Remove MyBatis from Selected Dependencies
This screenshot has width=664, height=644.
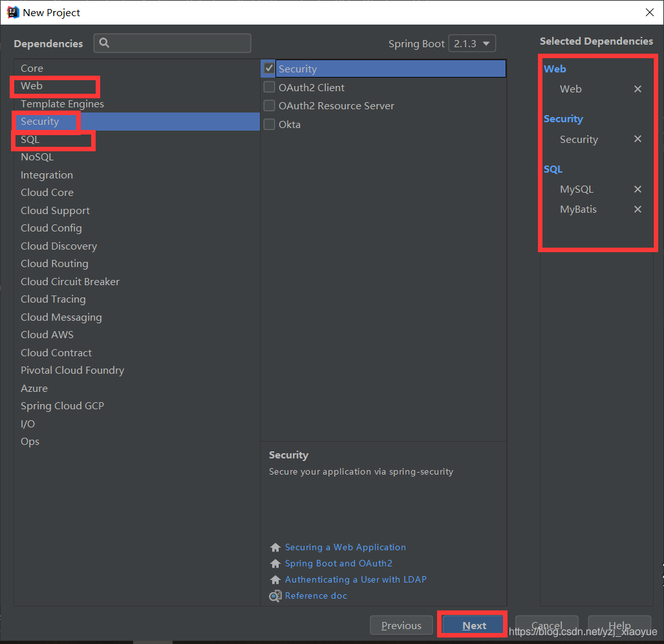tap(637, 209)
